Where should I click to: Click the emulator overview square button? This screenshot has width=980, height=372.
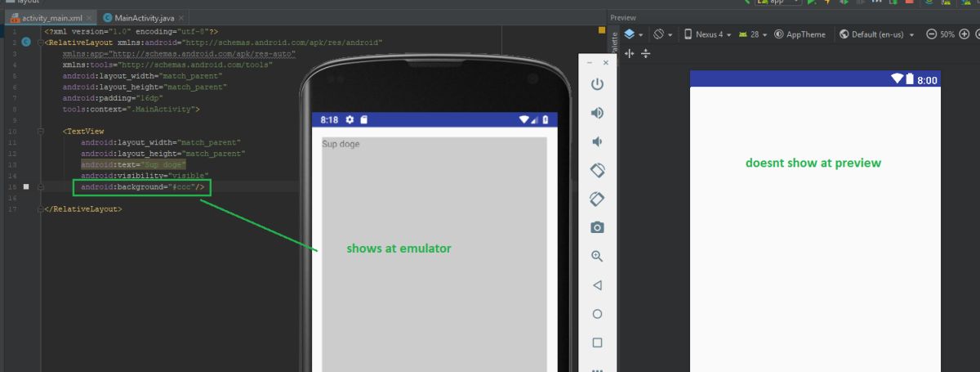pyautogui.click(x=597, y=343)
